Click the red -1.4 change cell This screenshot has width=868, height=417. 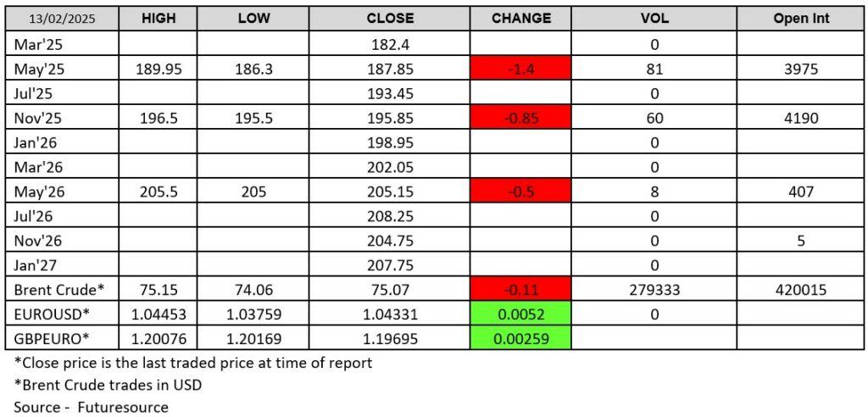521,69
